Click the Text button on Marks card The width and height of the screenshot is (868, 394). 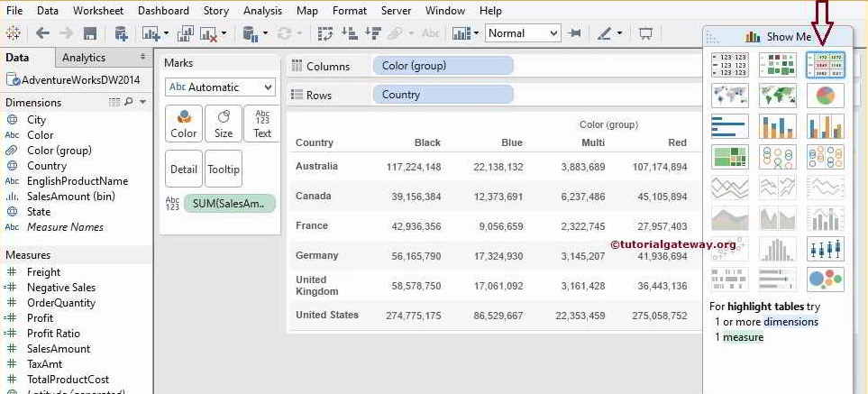(x=262, y=124)
